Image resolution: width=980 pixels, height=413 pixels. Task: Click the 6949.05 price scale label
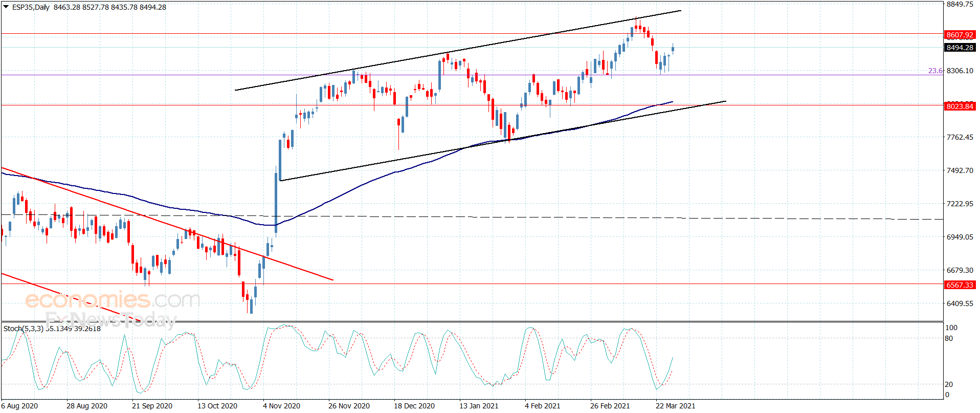click(x=960, y=237)
